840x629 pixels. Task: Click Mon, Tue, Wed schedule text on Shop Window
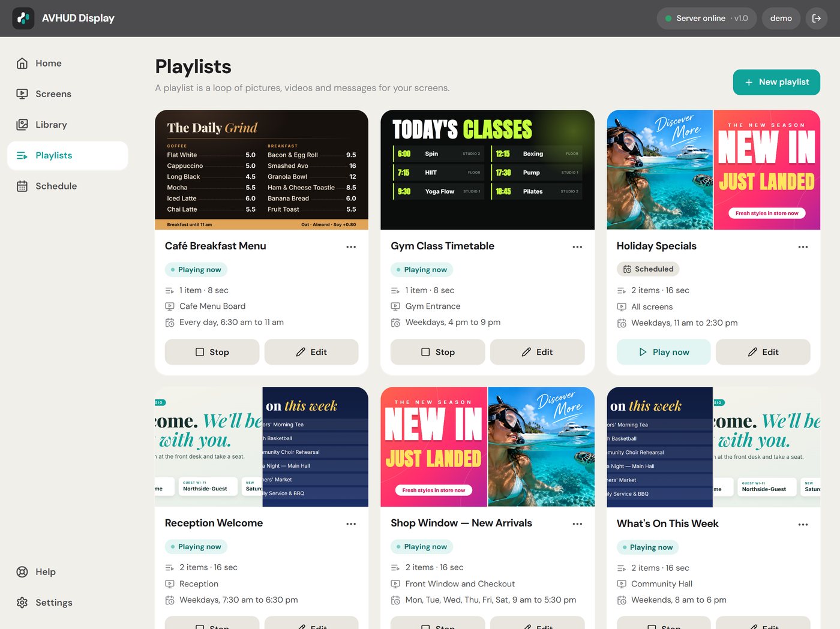490,600
